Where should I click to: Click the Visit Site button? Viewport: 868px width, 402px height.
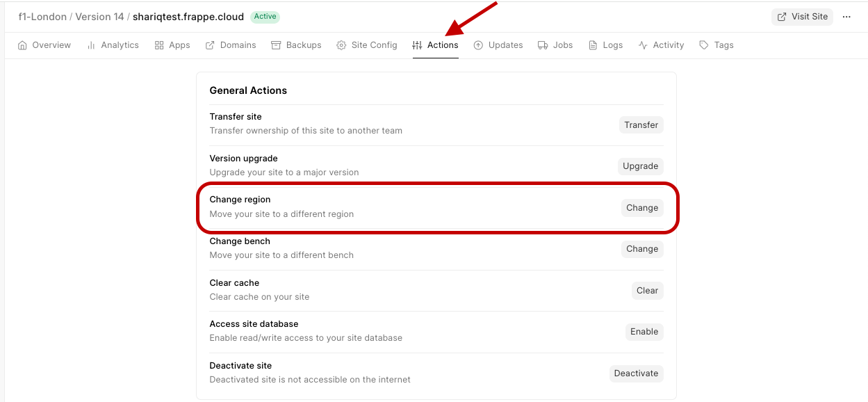[802, 17]
